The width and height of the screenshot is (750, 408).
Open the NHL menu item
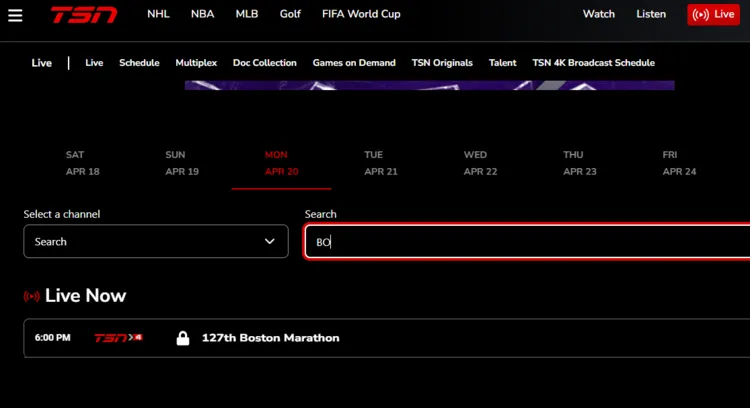point(158,14)
